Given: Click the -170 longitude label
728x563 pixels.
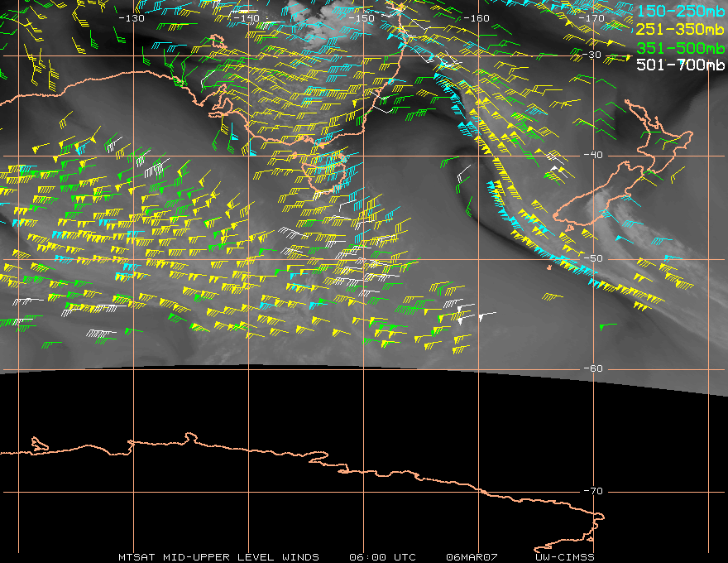Looking at the screenshot, I should [x=591, y=18].
